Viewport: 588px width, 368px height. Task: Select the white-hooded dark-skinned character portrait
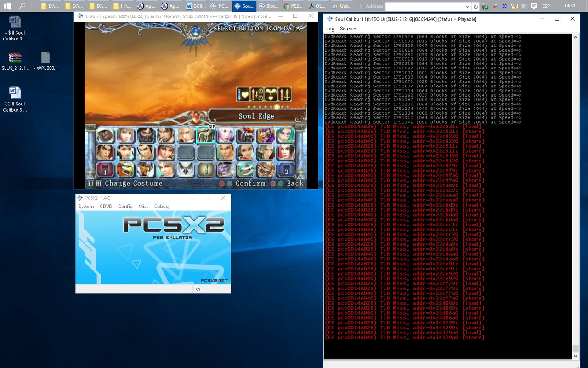[x=105, y=135]
